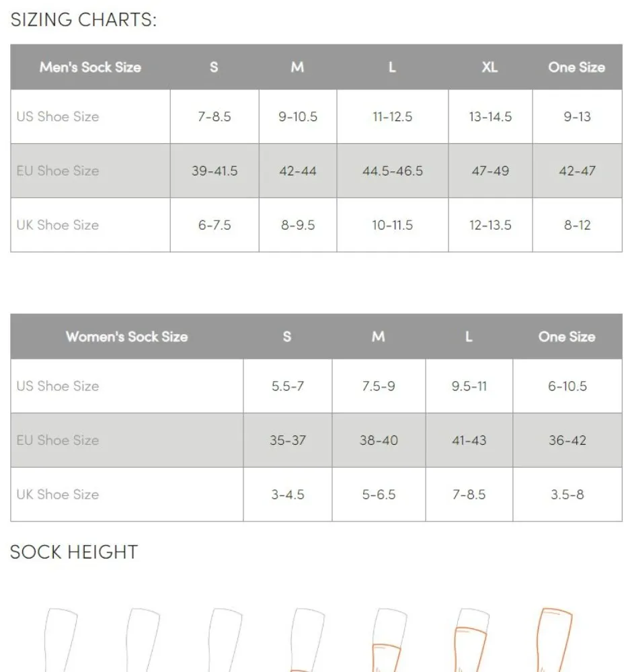Click the second sock height illustration from left
Viewport: 630px width, 672px height.
[x=143, y=640]
